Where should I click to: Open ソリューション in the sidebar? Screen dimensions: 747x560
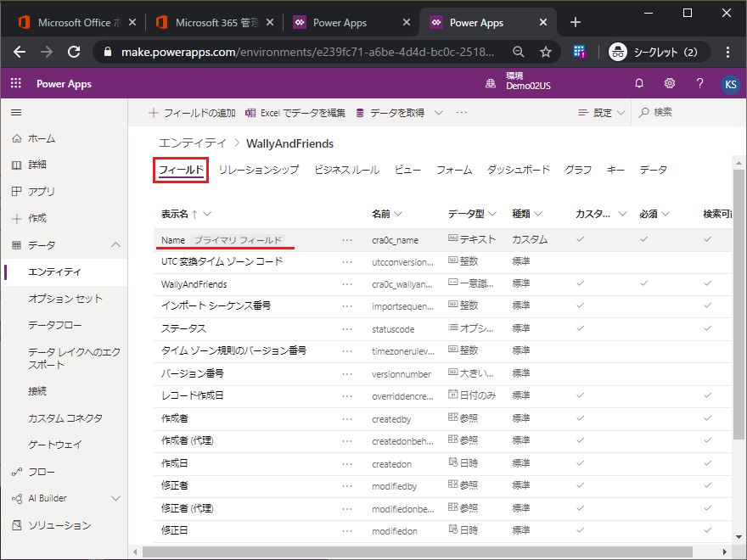click(x=59, y=525)
